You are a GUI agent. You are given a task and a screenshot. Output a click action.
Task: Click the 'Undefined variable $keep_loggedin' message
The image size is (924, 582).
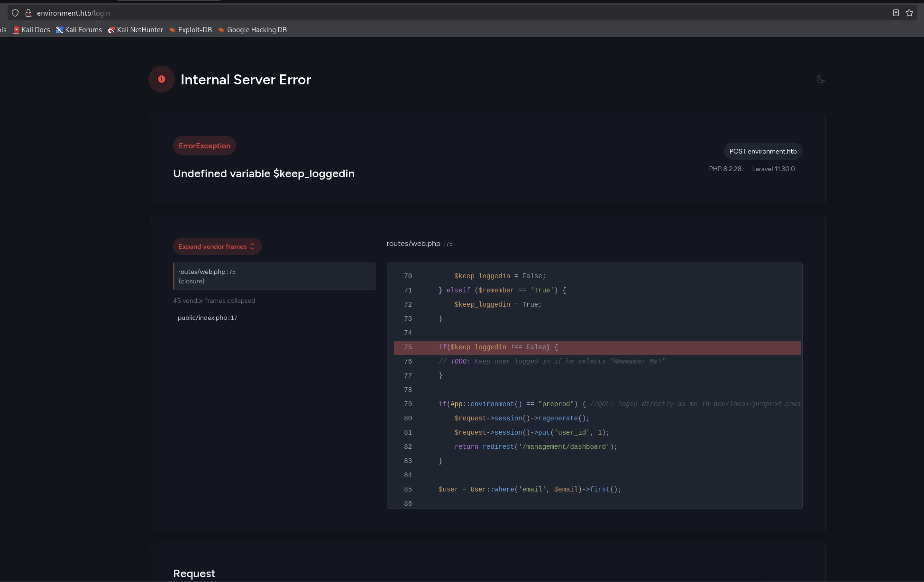pyautogui.click(x=264, y=173)
